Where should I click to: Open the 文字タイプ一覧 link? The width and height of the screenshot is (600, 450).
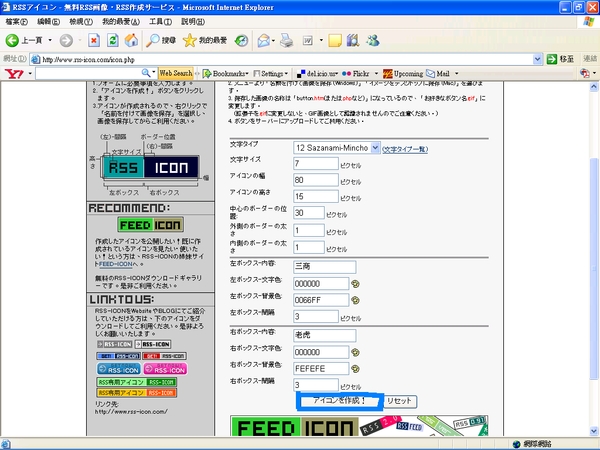tap(405, 149)
